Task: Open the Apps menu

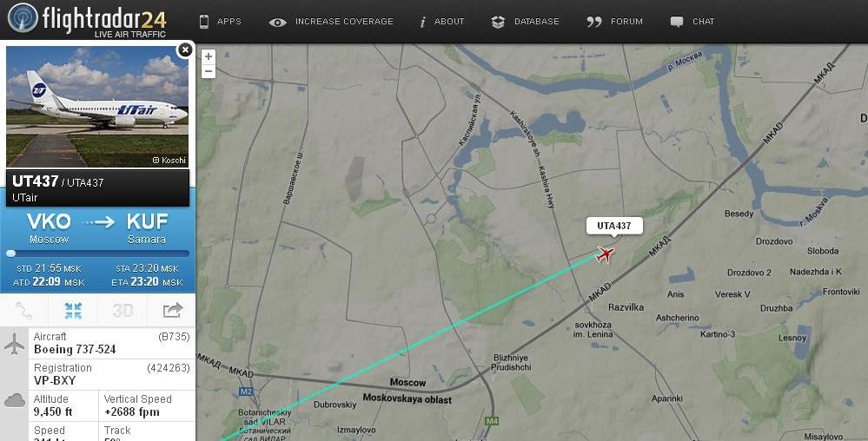Action: click(x=221, y=22)
